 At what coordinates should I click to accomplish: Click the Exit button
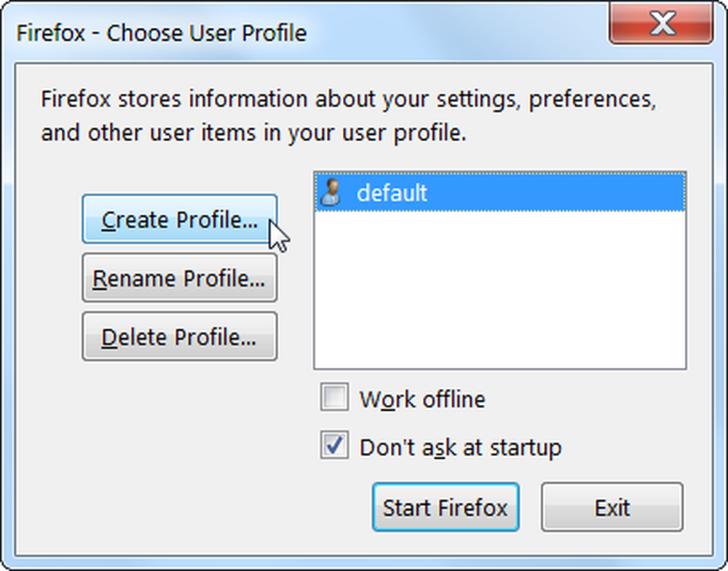click(612, 507)
